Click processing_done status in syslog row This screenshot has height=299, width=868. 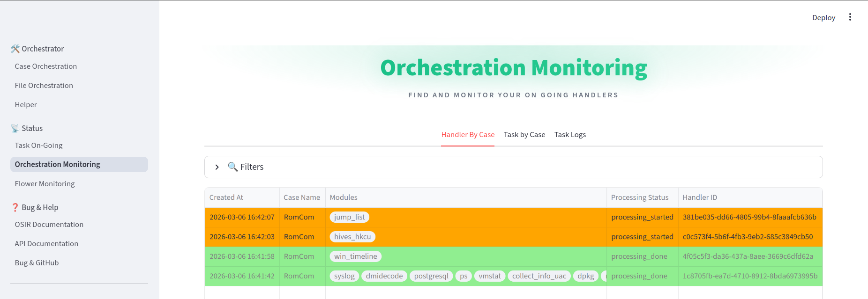tap(642, 276)
